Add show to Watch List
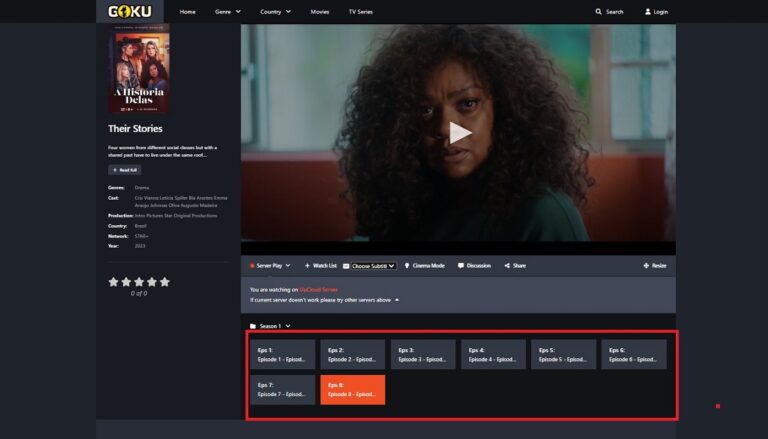 [321, 266]
